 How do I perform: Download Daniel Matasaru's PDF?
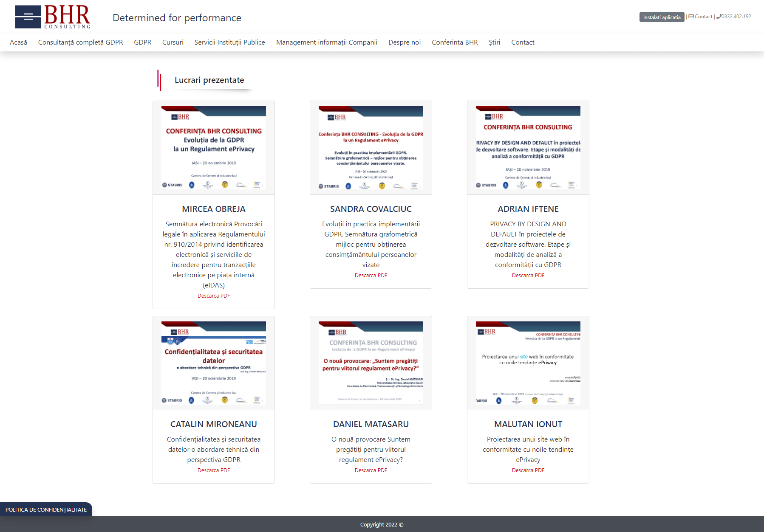[x=371, y=470]
